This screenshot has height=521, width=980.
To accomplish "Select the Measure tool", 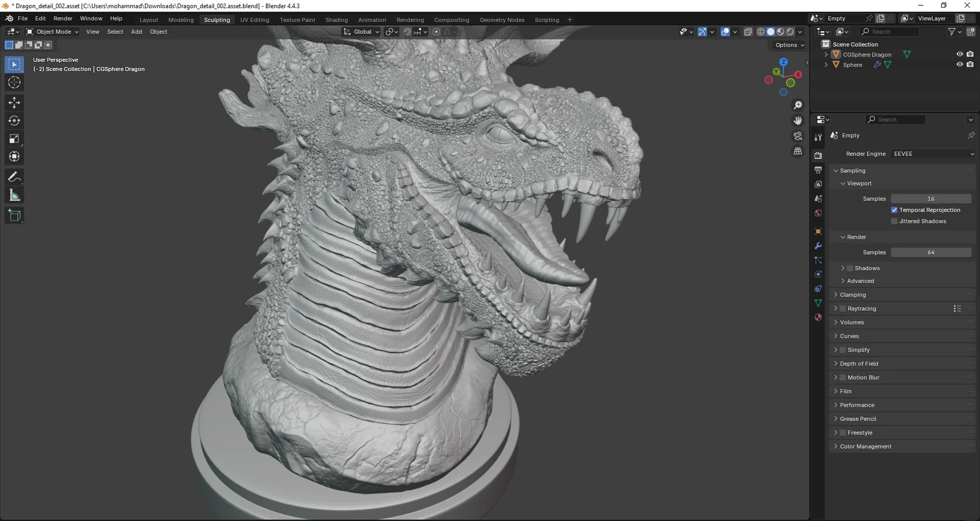I will point(14,196).
